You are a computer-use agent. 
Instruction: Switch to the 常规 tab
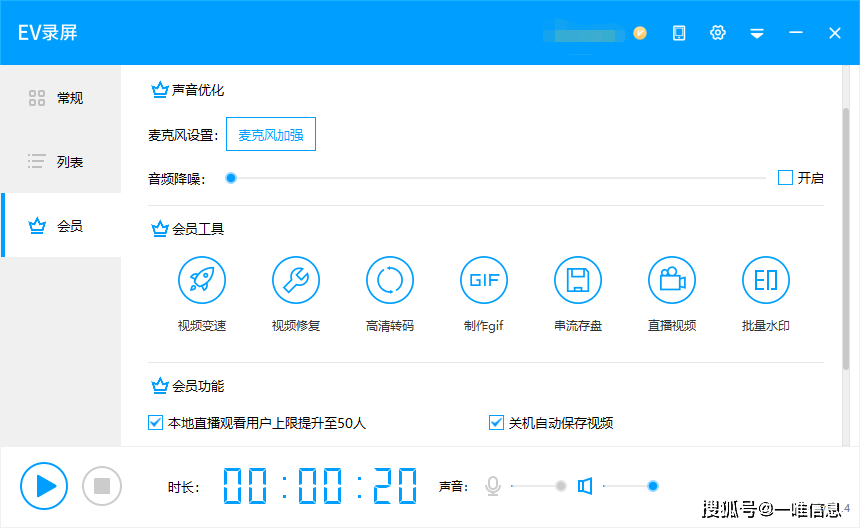(60, 98)
